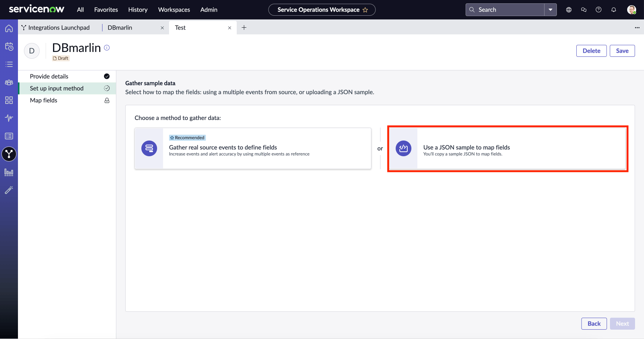This screenshot has width=644, height=339.
Task: Open the List sidebar icon
Action: (9, 64)
